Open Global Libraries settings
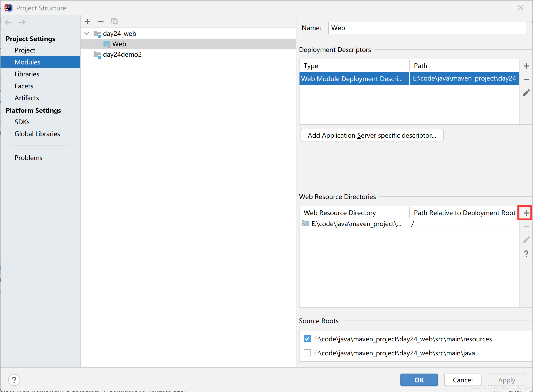This screenshot has height=392, width=533. click(x=37, y=134)
